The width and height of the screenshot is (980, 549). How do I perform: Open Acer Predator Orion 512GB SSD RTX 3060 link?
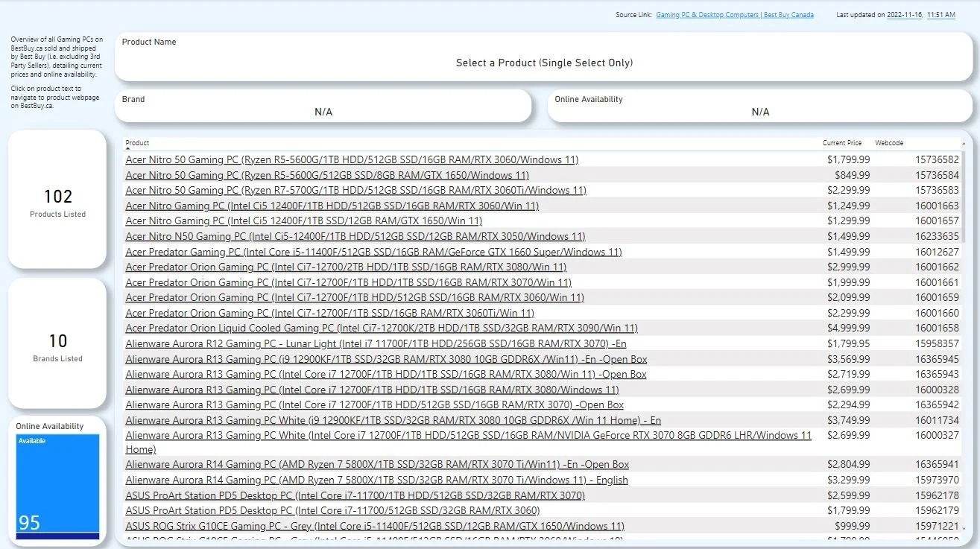coord(355,297)
